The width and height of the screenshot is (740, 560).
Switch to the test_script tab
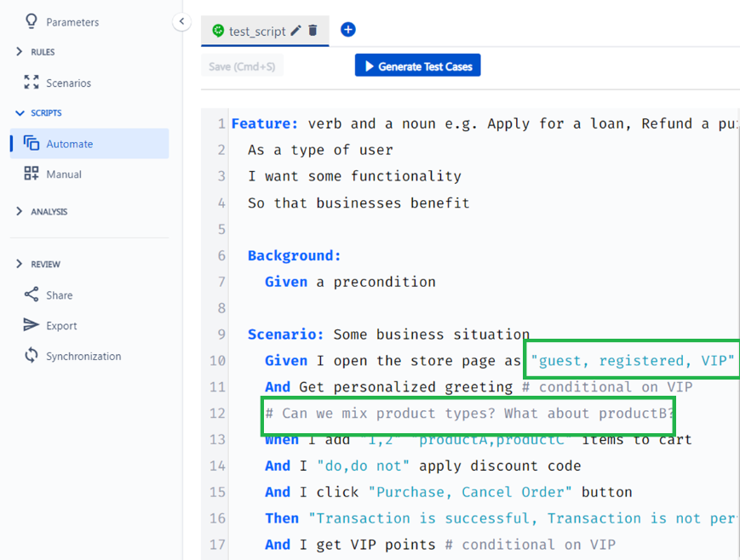coord(257,31)
